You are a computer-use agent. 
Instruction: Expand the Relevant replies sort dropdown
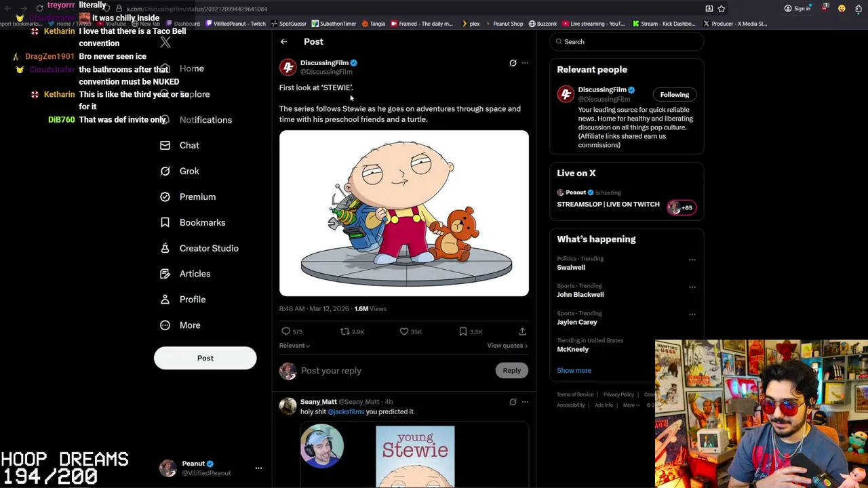tap(294, 346)
